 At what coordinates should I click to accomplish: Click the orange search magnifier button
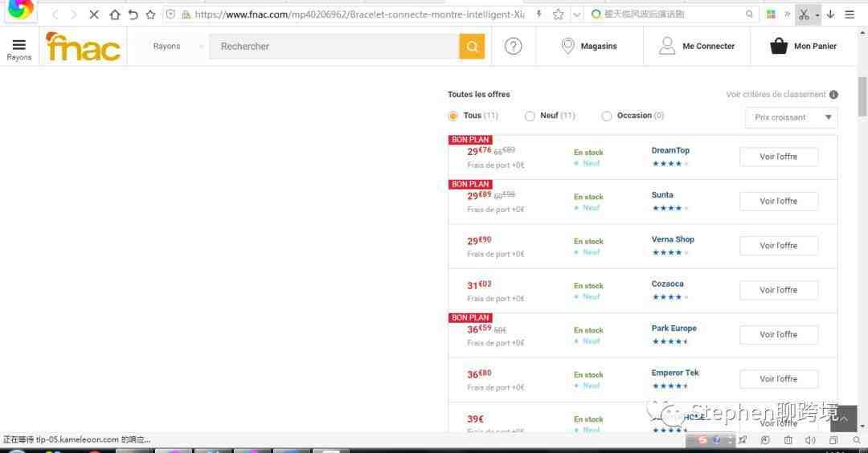(472, 47)
